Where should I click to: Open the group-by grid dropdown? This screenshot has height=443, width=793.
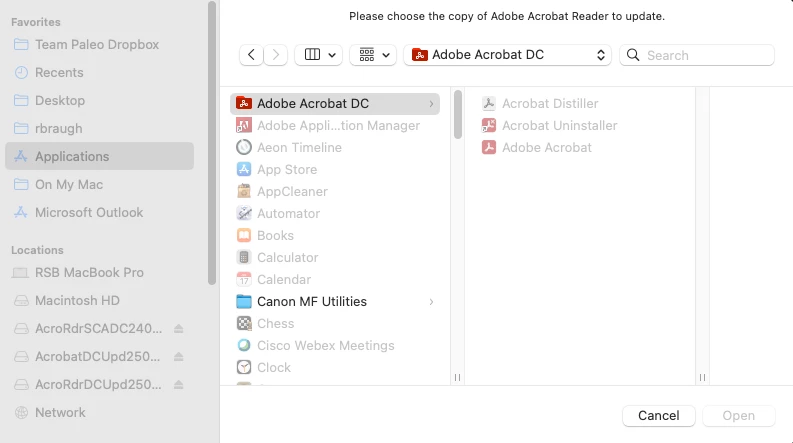(x=373, y=55)
